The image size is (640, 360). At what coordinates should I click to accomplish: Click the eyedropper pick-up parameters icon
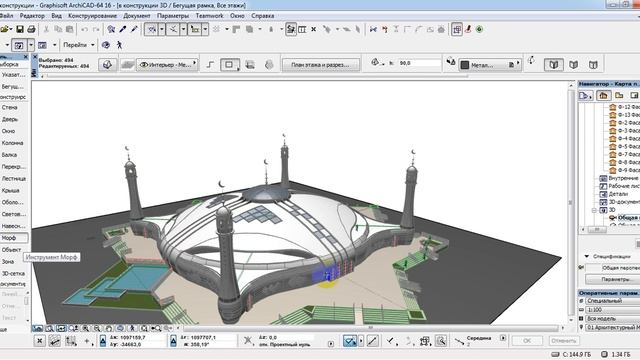pos(123,29)
